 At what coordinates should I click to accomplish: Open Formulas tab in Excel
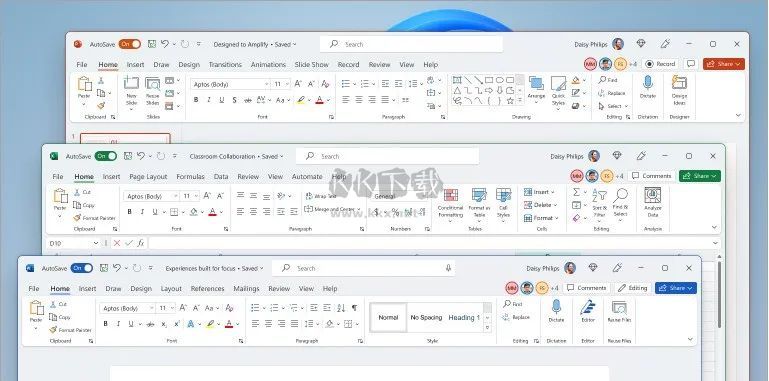point(190,177)
